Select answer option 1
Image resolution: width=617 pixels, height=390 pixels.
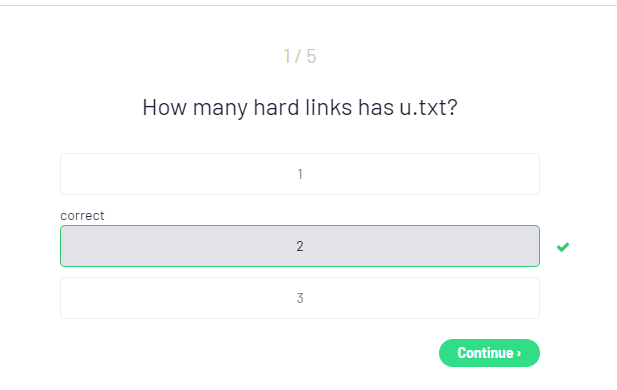300,174
